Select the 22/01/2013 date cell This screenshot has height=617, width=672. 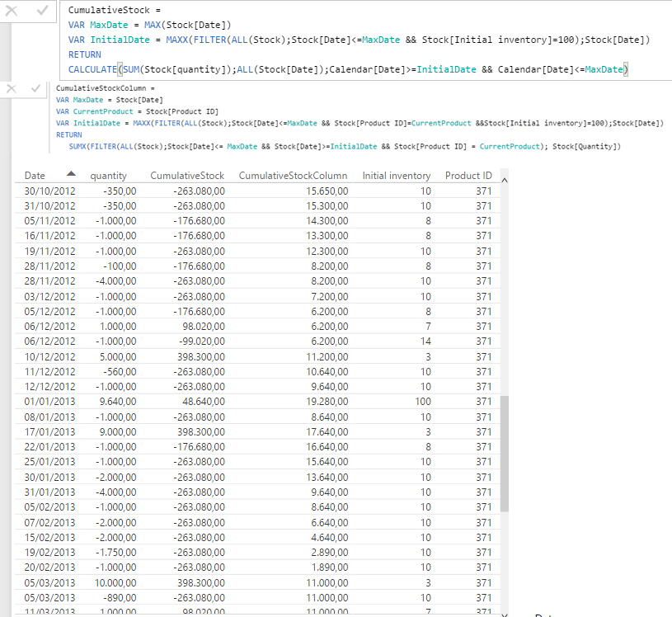point(49,447)
